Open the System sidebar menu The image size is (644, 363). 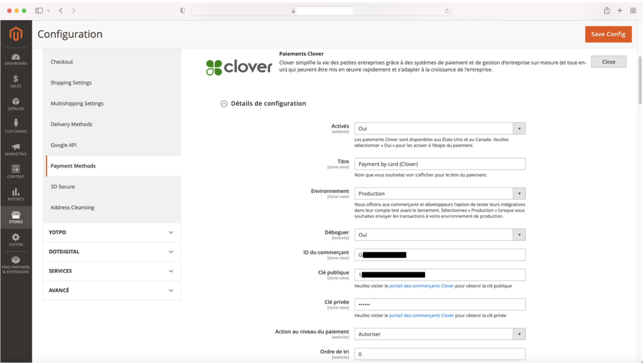(x=16, y=240)
